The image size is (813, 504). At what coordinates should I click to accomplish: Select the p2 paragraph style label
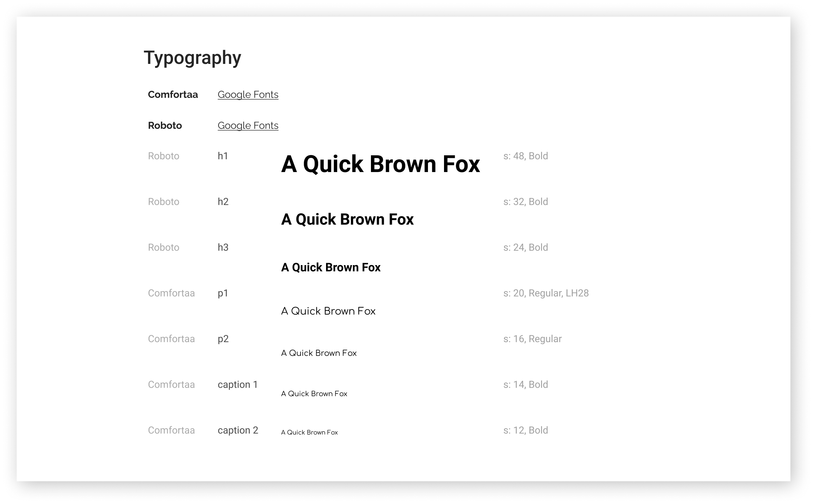(x=223, y=338)
